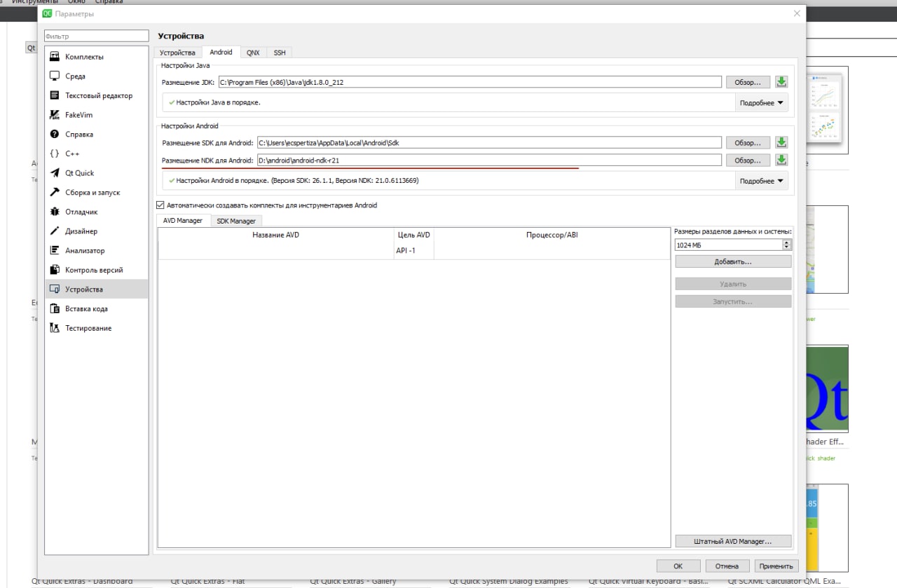Click the Применить button

tap(776, 566)
